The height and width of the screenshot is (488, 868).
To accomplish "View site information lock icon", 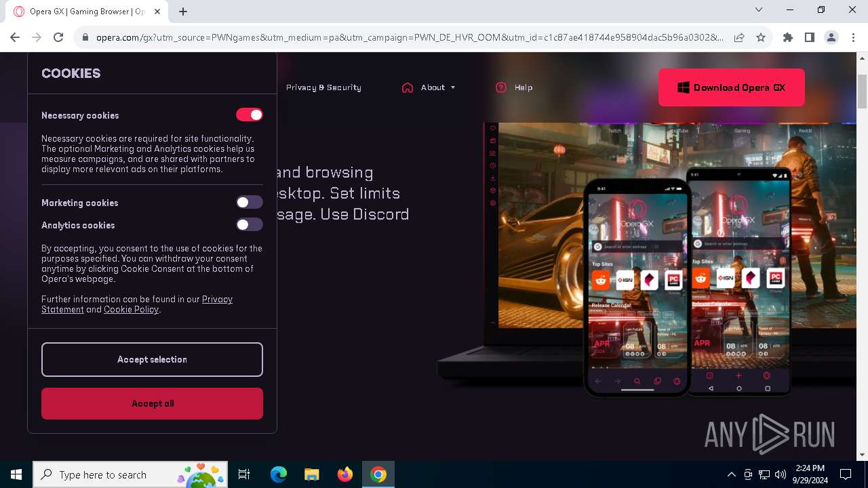I will click(x=85, y=38).
